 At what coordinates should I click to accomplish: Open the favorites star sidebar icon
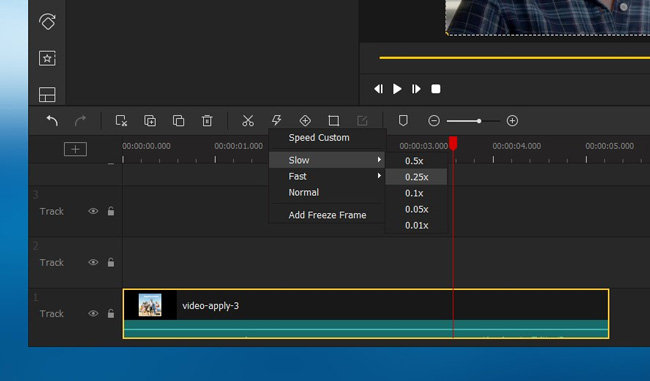point(47,58)
